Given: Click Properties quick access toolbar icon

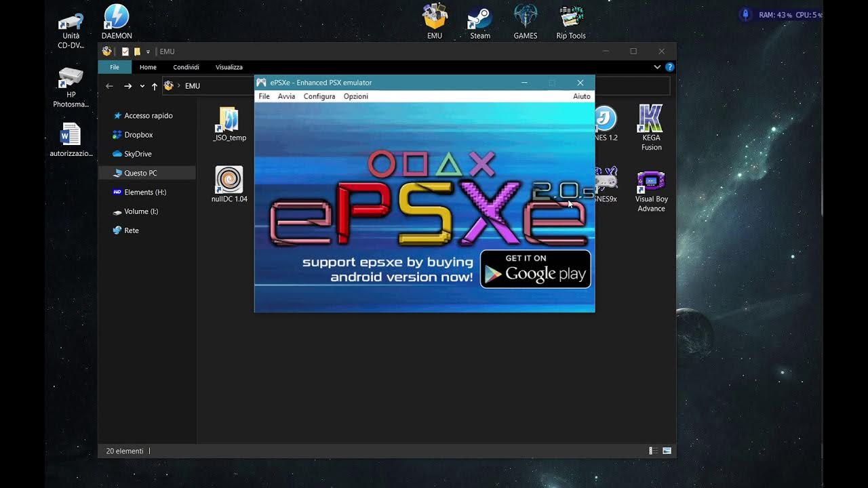Looking at the screenshot, I should click(x=125, y=52).
